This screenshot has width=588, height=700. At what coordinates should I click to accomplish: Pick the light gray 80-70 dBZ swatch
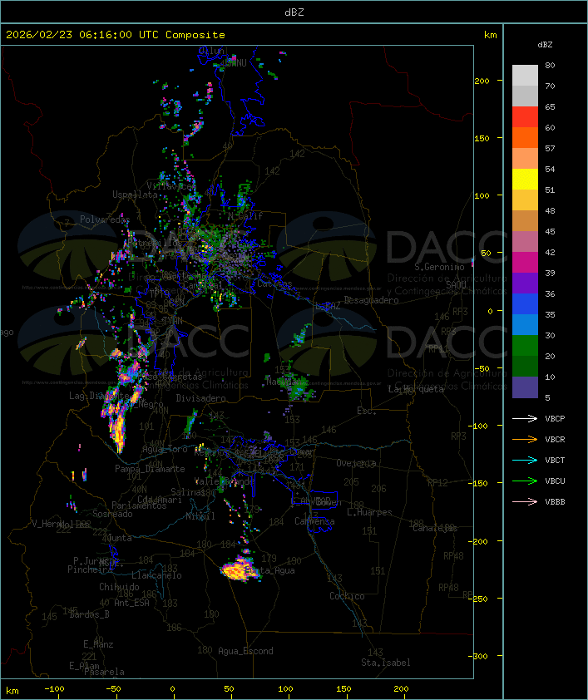point(525,76)
